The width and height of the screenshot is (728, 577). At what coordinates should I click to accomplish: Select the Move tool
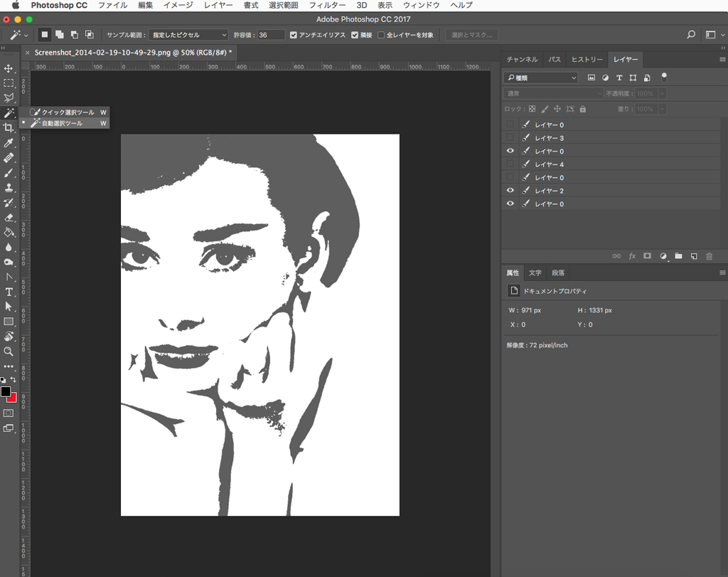9,68
